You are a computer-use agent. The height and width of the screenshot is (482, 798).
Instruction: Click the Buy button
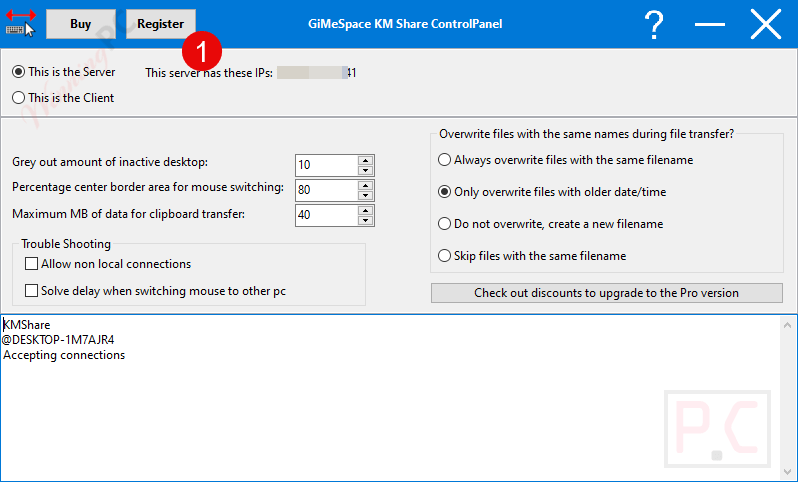point(81,24)
